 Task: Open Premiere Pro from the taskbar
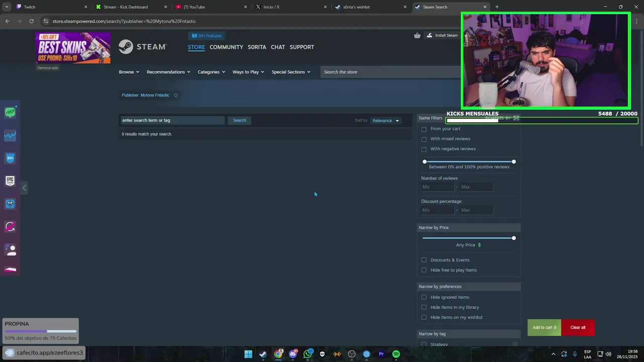click(x=381, y=354)
